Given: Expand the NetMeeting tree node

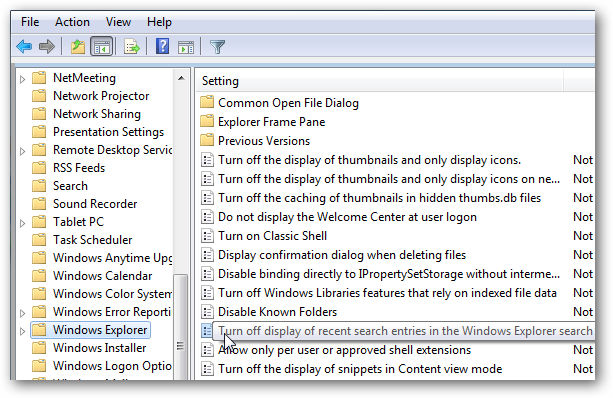Looking at the screenshot, I should pos(22,79).
